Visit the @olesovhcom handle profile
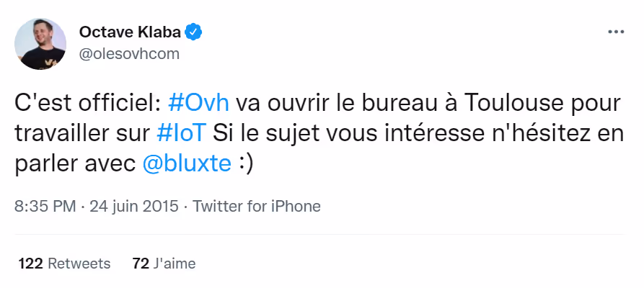Viewport: 644px width, 288px height. [x=128, y=54]
